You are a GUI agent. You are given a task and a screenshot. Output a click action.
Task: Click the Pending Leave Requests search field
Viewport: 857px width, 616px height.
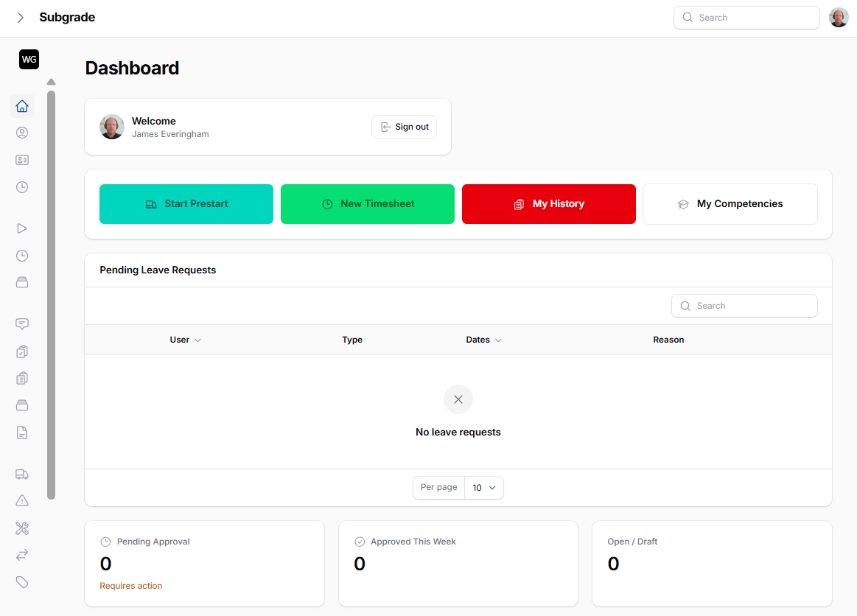744,306
